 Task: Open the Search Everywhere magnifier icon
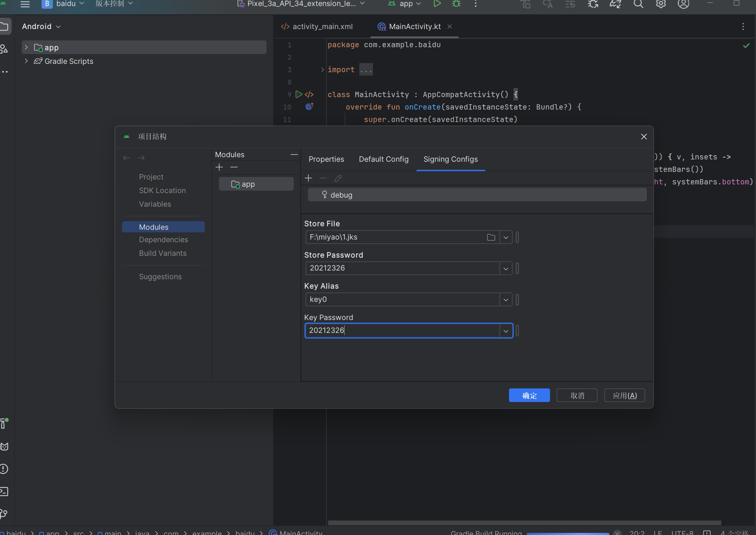tap(638, 4)
